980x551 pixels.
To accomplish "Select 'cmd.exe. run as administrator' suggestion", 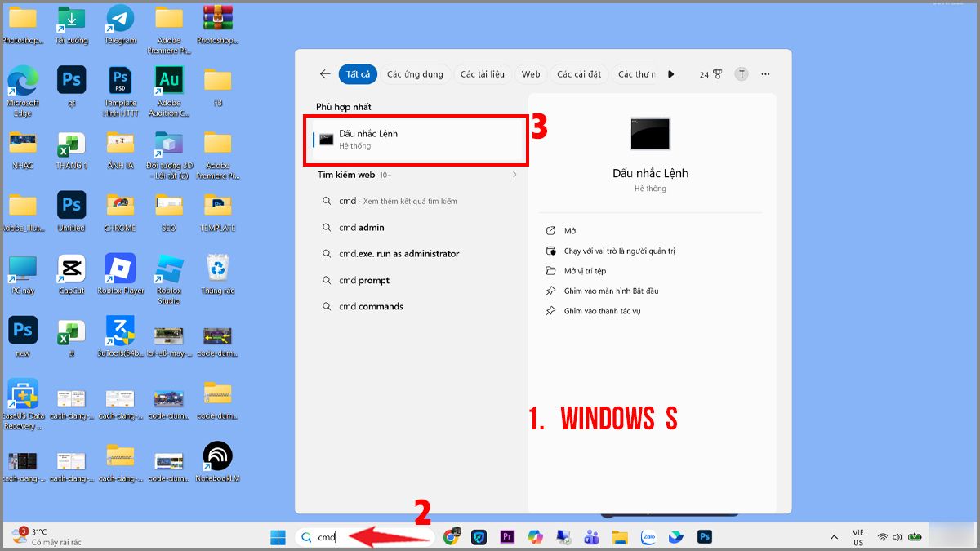I will point(417,254).
